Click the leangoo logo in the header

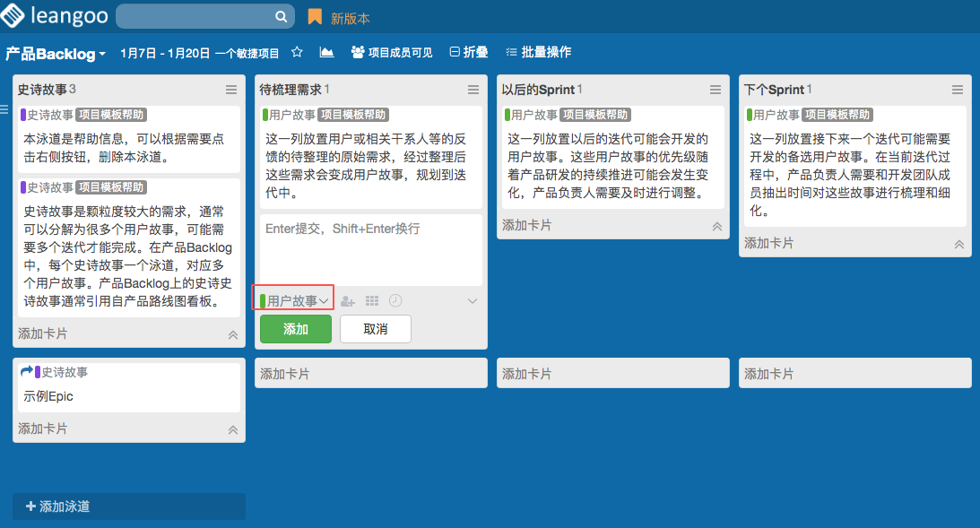coord(54,16)
